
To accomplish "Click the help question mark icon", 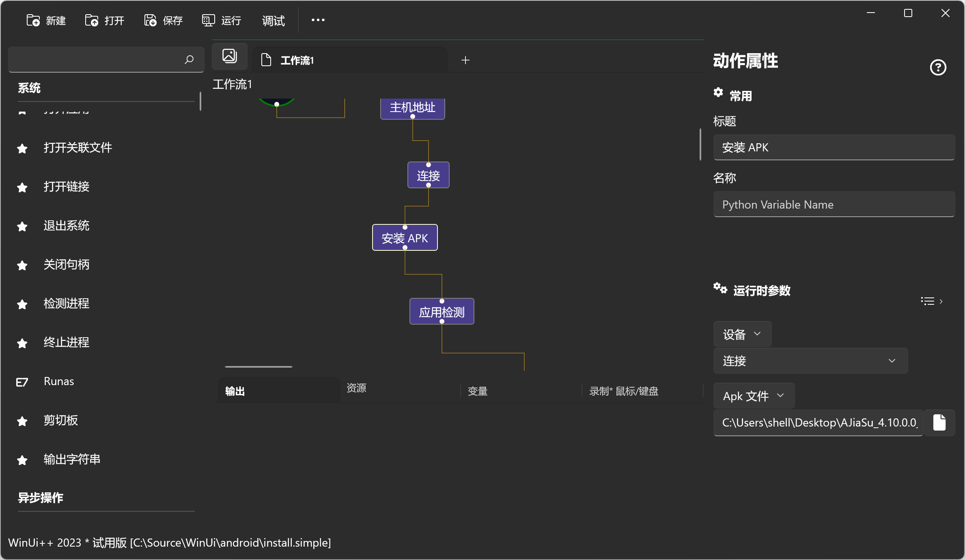I will (938, 67).
